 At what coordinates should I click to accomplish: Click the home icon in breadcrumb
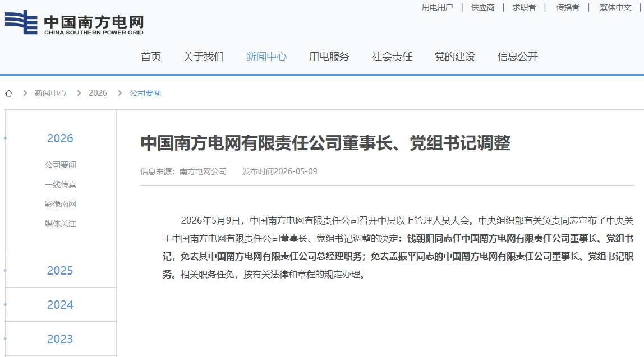click(8, 94)
